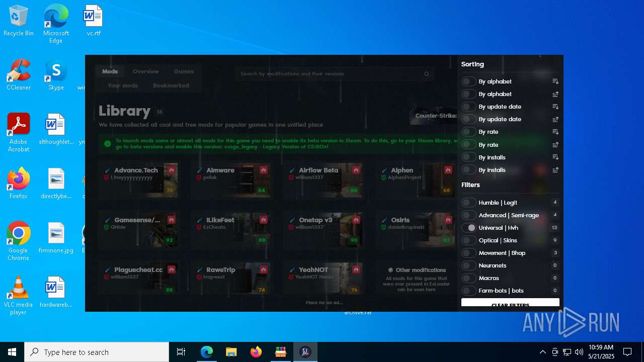The height and width of the screenshot is (362, 644).
Task: Open the Osiris mod card
Action: coord(416,230)
